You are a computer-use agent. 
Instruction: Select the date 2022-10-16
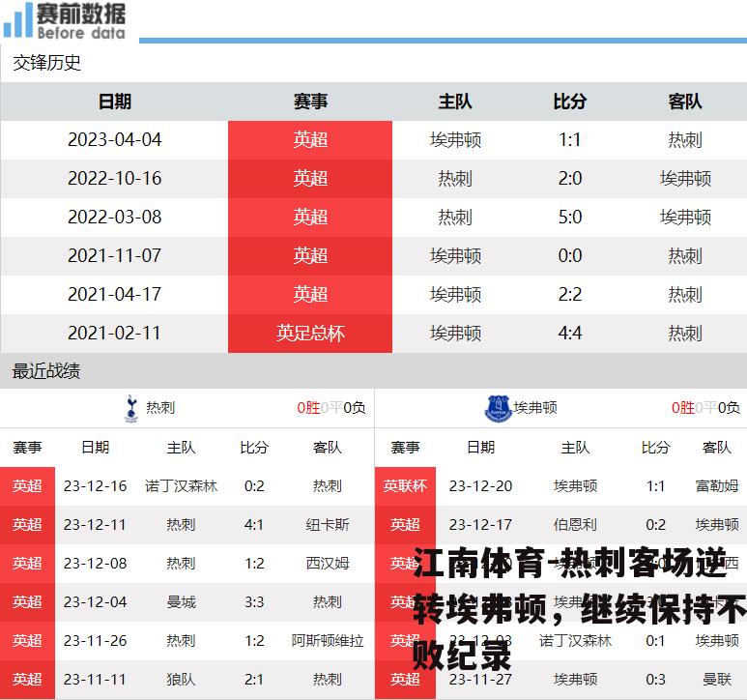[114, 179]
